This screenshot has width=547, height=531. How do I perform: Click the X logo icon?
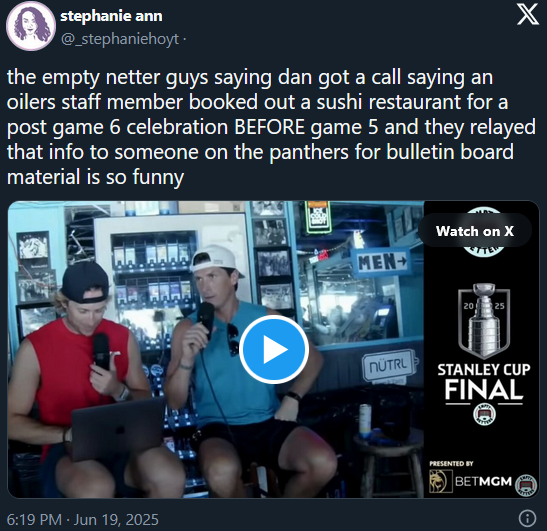(527, 15)
